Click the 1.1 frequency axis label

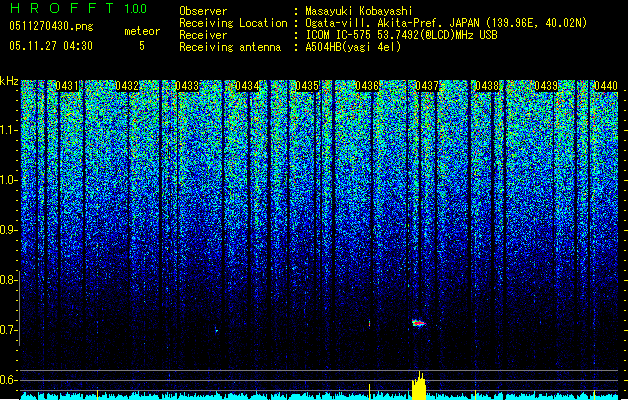tap(8, 130)
